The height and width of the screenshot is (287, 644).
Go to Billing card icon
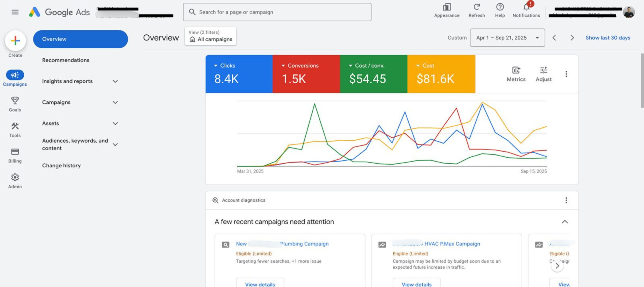click(x=15, y=152)
